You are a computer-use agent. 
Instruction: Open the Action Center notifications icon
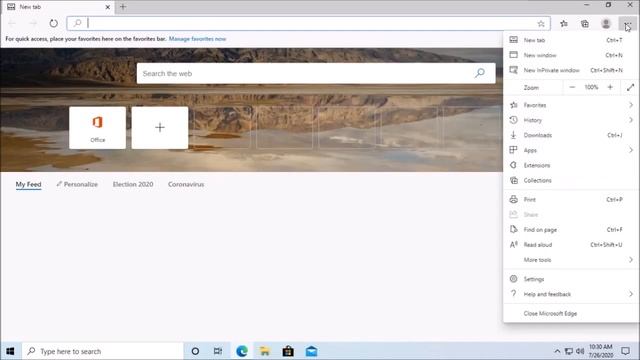point(625,351)
